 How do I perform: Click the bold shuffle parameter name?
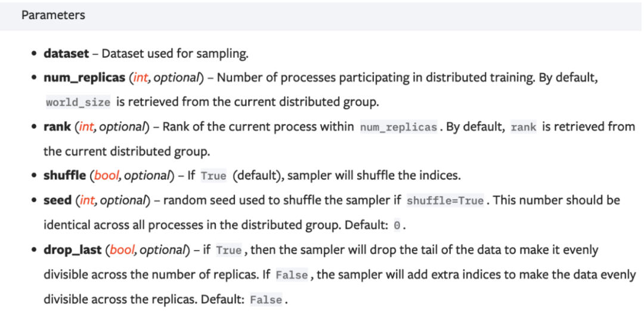point(64,176)
